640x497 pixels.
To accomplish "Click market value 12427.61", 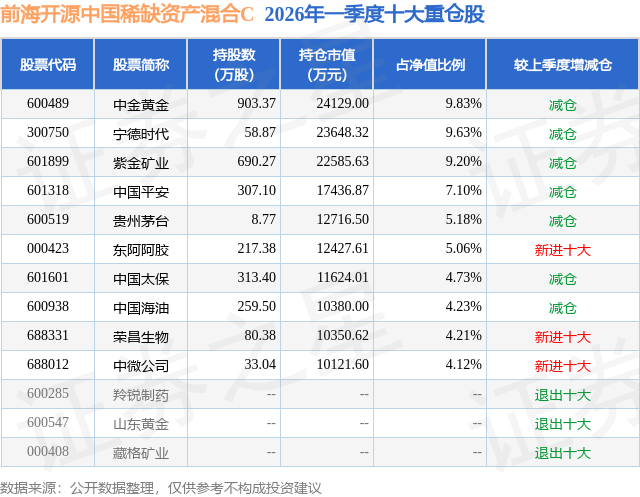I will pyautogui.click(x=342, y=248).
